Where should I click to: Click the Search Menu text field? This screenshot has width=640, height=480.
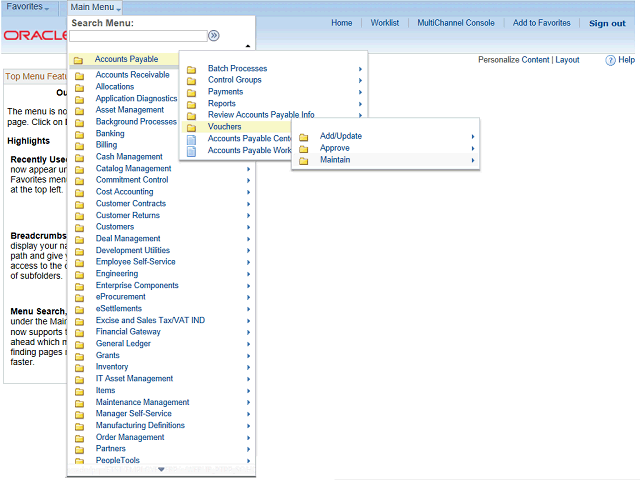pyautogui.click(x=138, y=36)
